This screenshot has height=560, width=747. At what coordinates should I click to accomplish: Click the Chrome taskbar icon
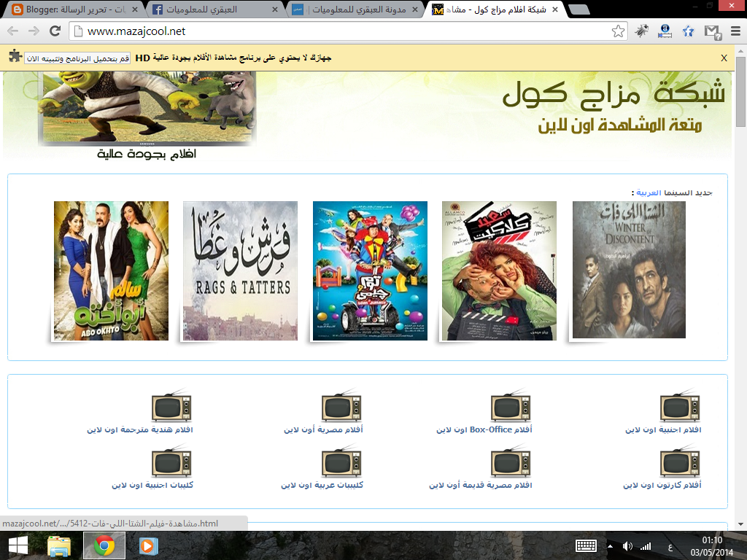pos(104,545)
